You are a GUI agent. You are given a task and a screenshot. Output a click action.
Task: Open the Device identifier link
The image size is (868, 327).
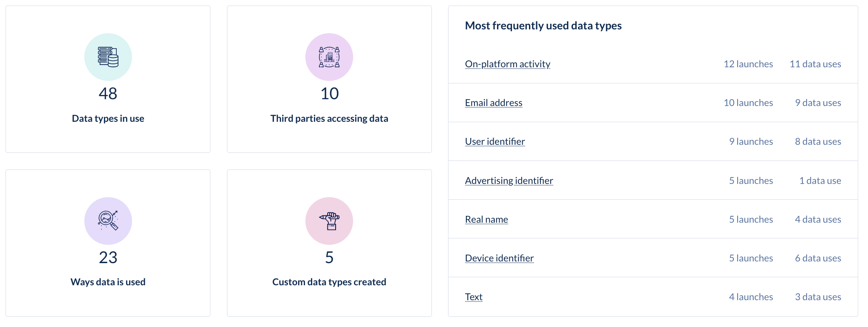(499, 258)
